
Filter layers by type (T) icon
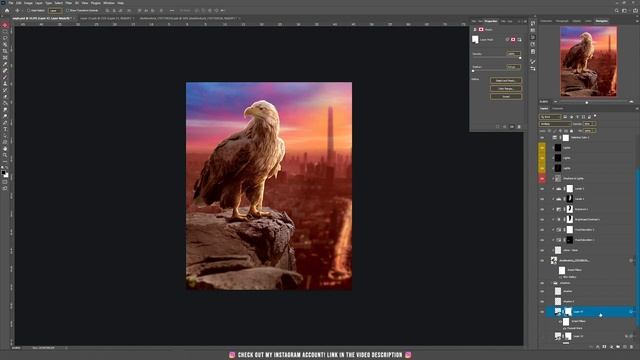coord(577,117)
